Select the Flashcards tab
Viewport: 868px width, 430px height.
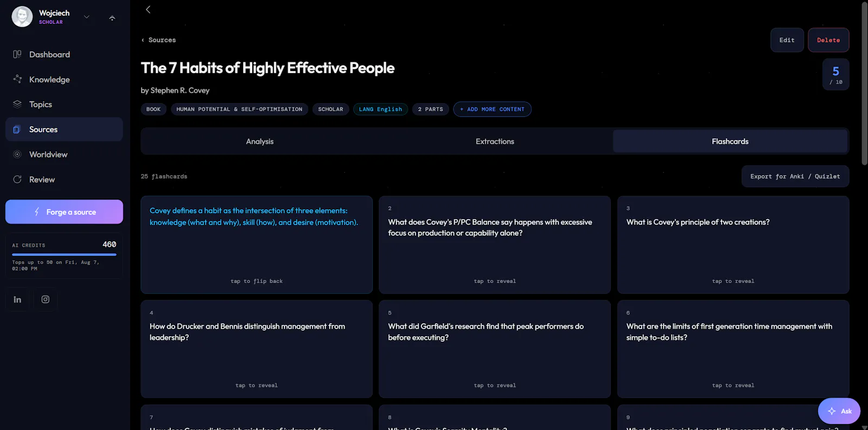click(730, 142)
